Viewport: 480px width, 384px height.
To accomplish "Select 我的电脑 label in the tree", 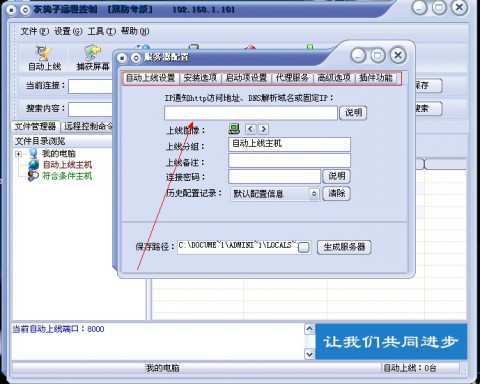I will click(x=59, y=154).
